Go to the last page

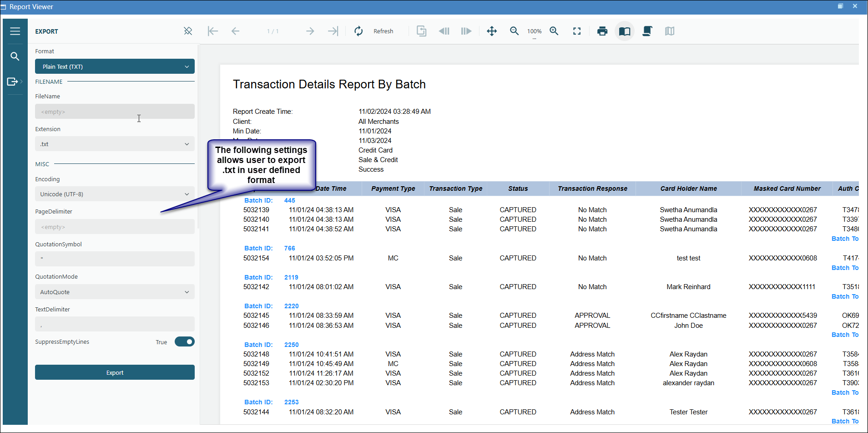coord(333,31)
